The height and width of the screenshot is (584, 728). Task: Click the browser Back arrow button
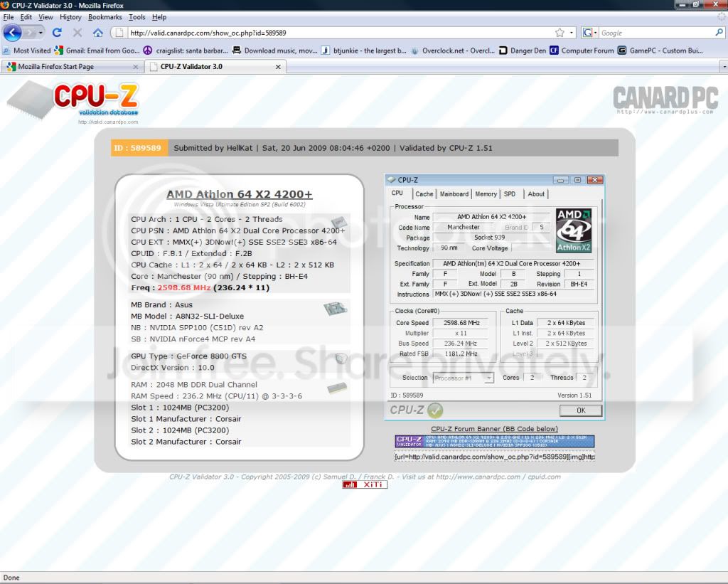click(12, 33)
